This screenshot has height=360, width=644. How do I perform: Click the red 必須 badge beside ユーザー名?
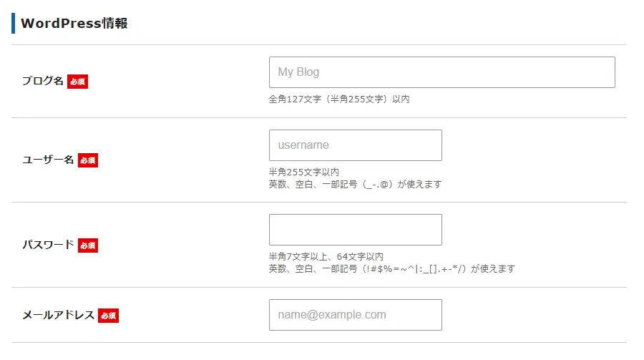(x=88, y=160)
